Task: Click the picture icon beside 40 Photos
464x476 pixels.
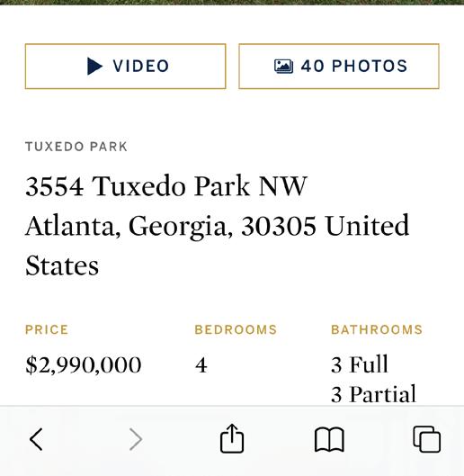Action: point(284,66)
